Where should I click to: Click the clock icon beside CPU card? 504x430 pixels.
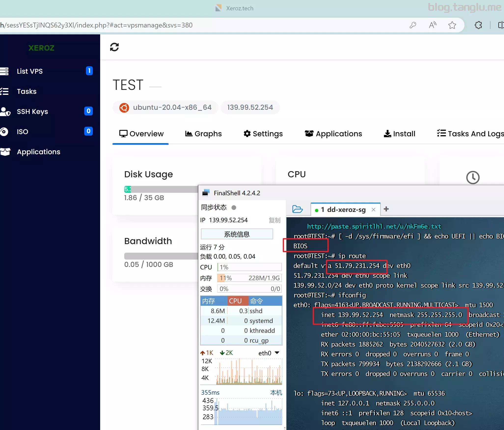tap(473, 177)
